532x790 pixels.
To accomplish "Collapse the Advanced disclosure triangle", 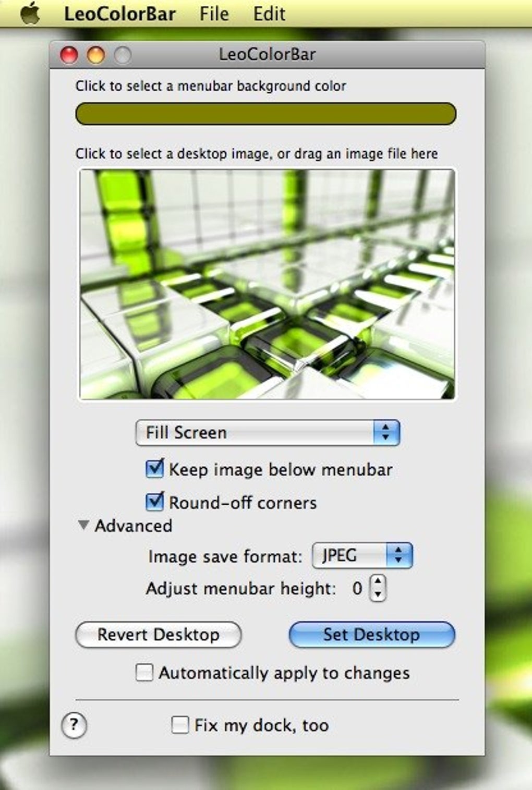I will tap(83, 525).
